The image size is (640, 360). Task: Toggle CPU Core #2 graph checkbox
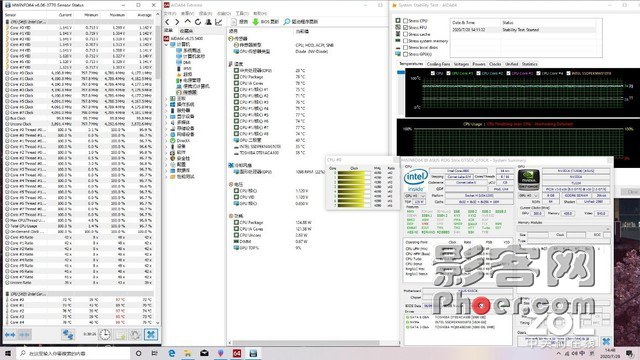[478, 73]
